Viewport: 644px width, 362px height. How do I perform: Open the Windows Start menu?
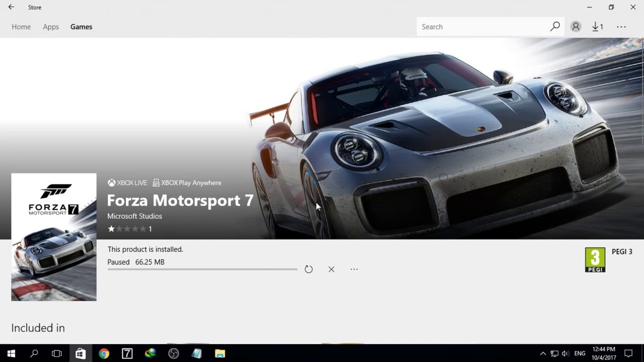coord(11,353)
